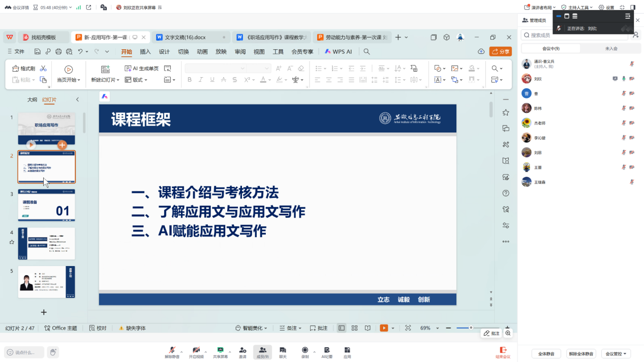Open the meeting 聊天 chat panel
This screenshot has width=644, height=362.
point(283,352)
